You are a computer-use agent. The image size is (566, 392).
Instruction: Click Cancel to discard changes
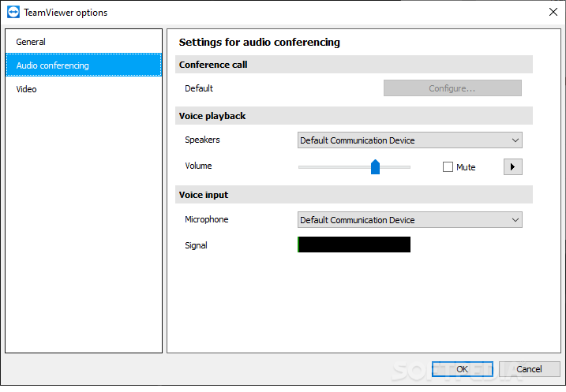click(529, 369)
